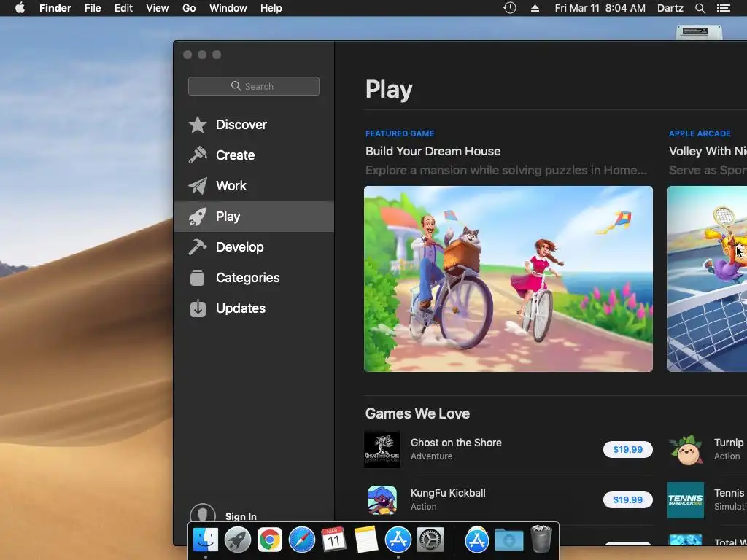Open the View menu
747x560 pixels.
[158, 8]
